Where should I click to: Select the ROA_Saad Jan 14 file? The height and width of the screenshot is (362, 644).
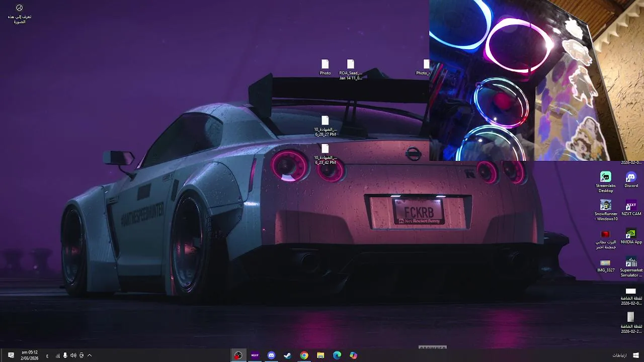coord(351,69)
